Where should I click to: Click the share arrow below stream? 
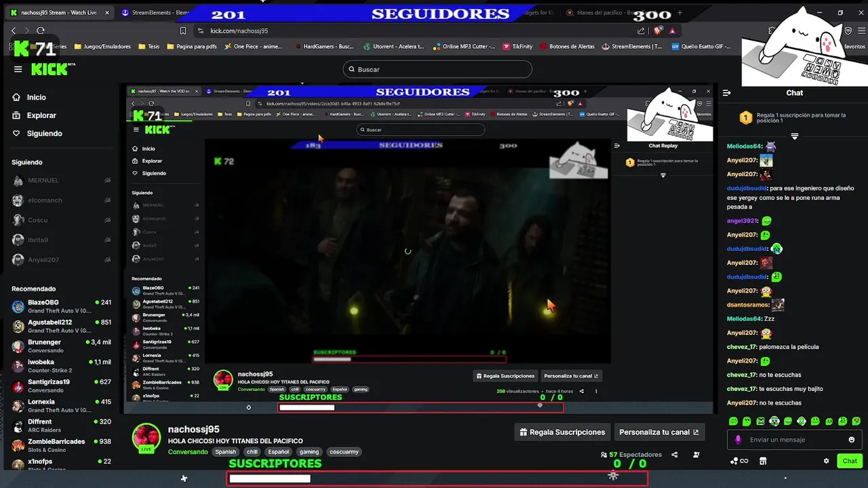point(674,455)
